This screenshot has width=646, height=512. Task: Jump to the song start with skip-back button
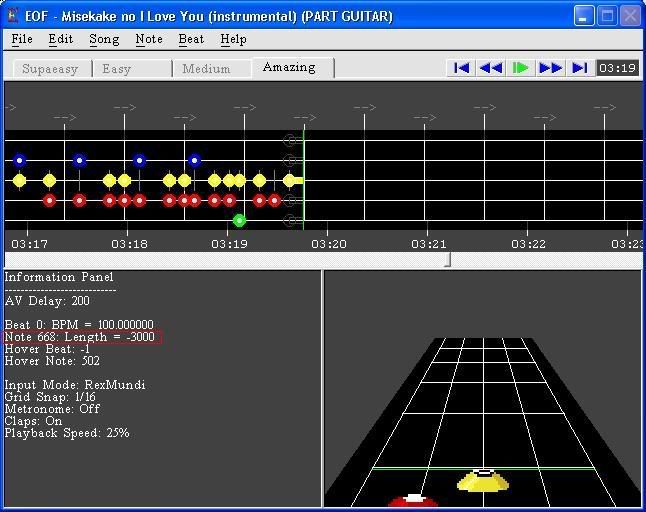(461, 68)
